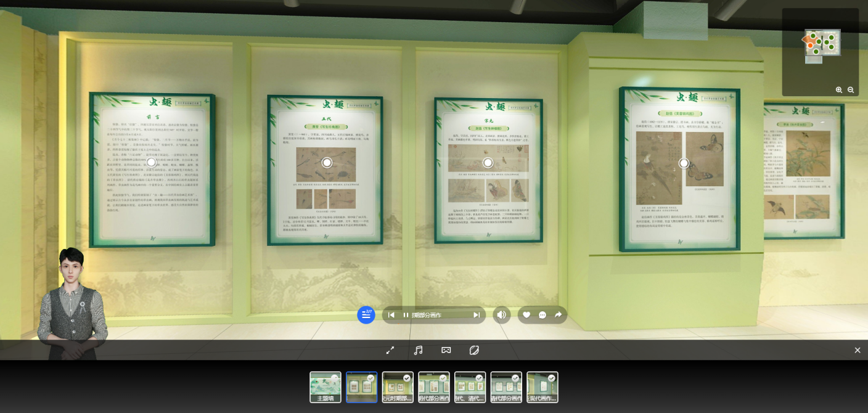The height and width of the screenshot is (413, 868).
Task: Click the scene title 期部分画作 in player
Action: [x=427, y=315]
